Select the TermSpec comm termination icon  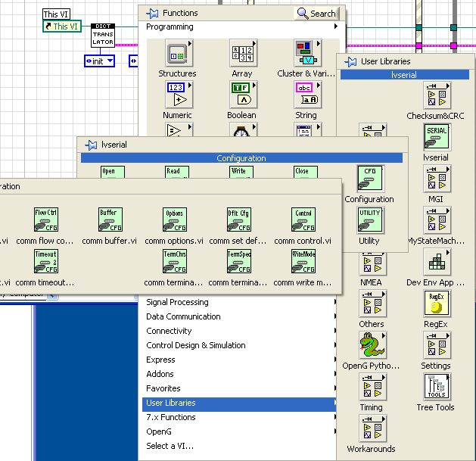[x=239, y=261]
